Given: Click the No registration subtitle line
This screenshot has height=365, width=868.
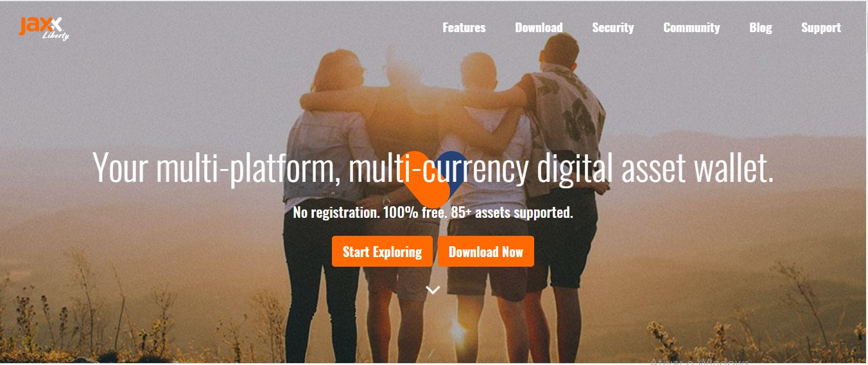Looking at the screenshot, I should (x=433, y=212).
